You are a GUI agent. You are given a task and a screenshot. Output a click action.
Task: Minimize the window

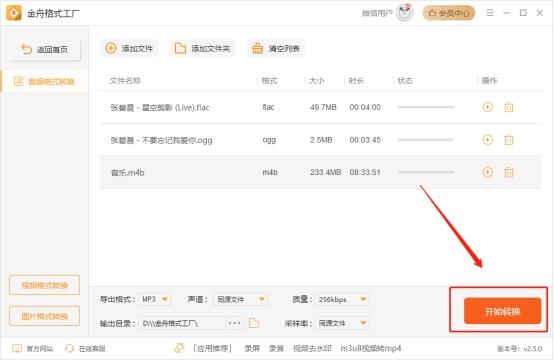[x=506, y=13]
